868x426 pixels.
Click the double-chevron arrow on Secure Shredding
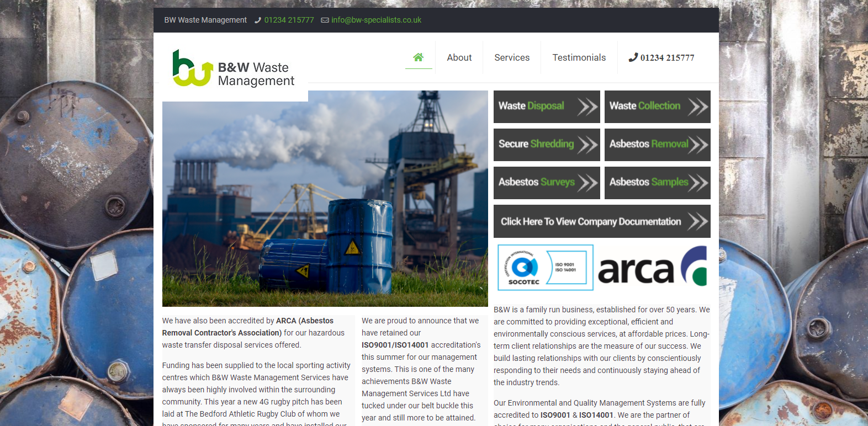pos(588,145)
